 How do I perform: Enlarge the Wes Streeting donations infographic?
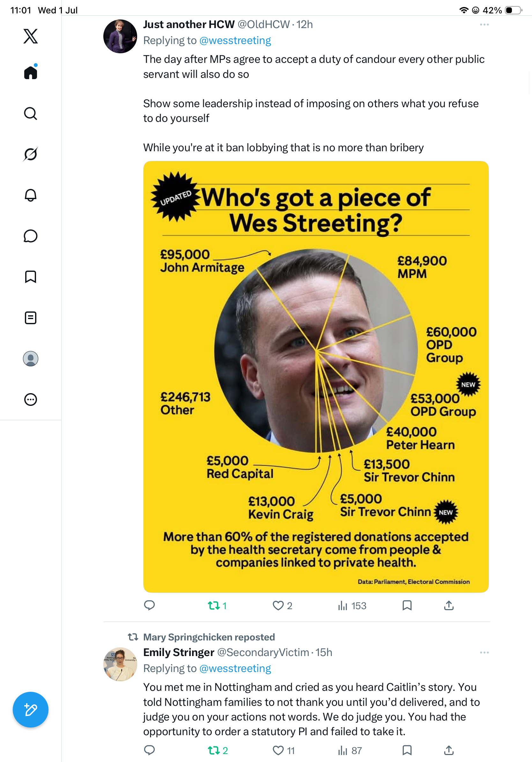point(316,377)
